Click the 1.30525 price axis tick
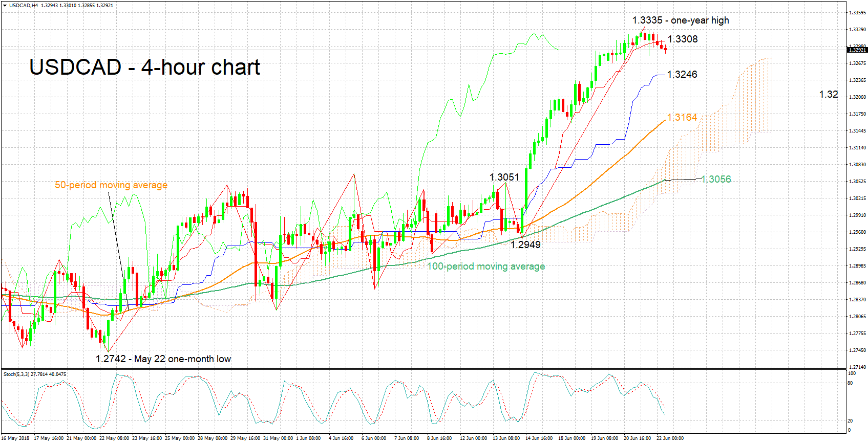 (x=857, y=182)
